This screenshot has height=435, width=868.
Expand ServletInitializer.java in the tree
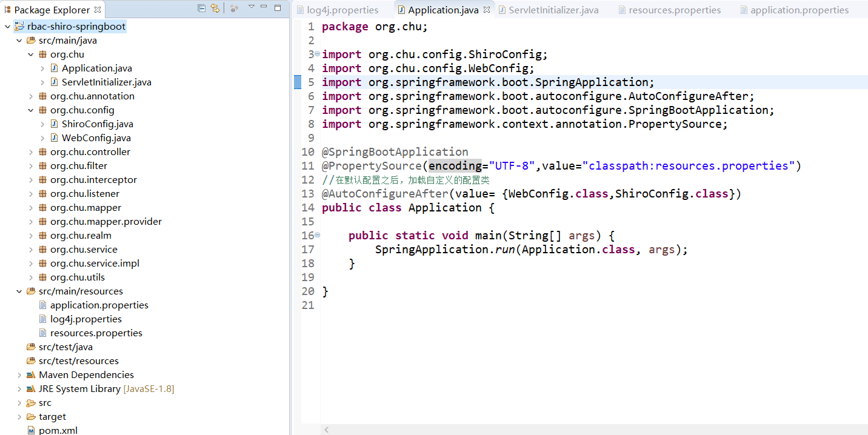(x=42, y=82)
